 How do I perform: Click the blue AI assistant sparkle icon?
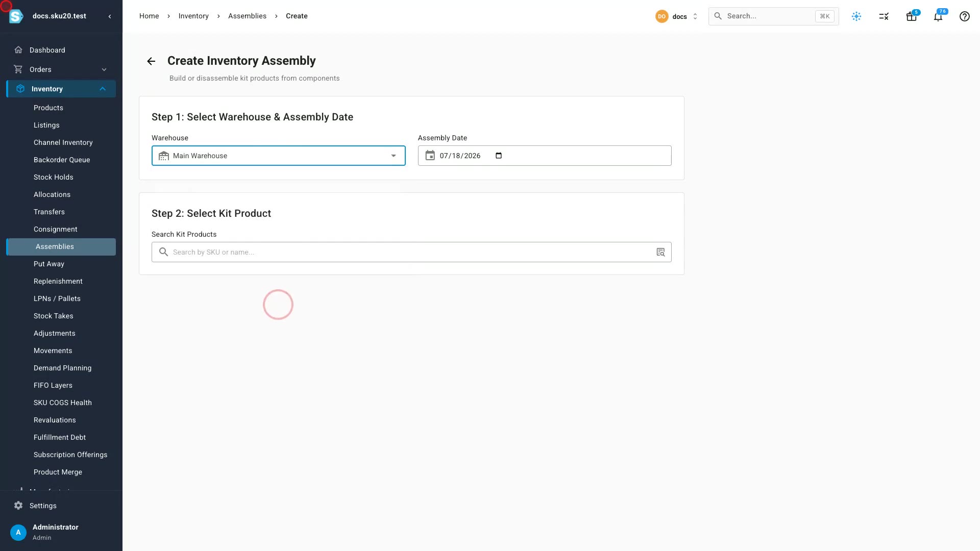pyautogui.click(x=856, y=16)
